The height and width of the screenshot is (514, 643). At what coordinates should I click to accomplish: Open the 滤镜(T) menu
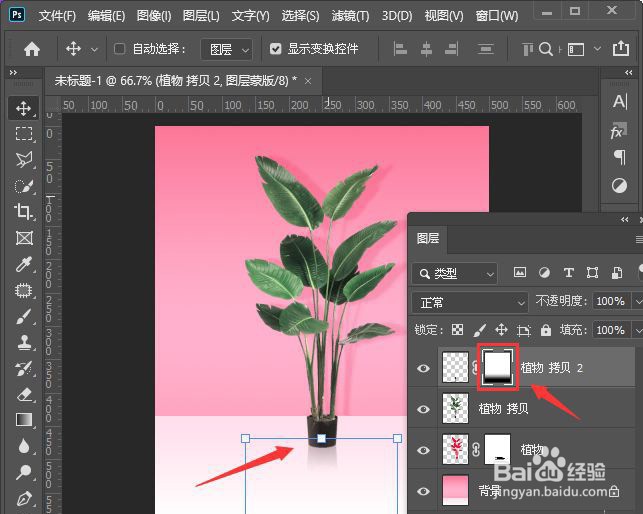[x=350, y=16]
